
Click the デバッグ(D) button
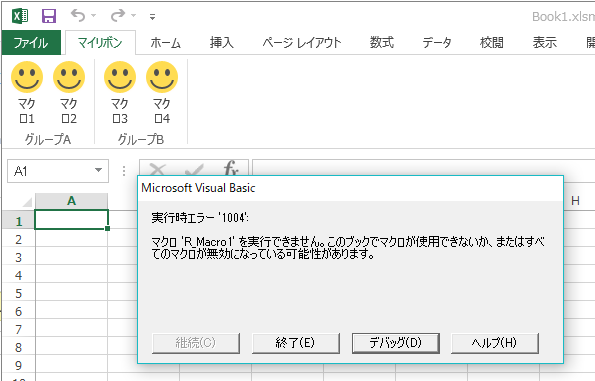point(396,343)
